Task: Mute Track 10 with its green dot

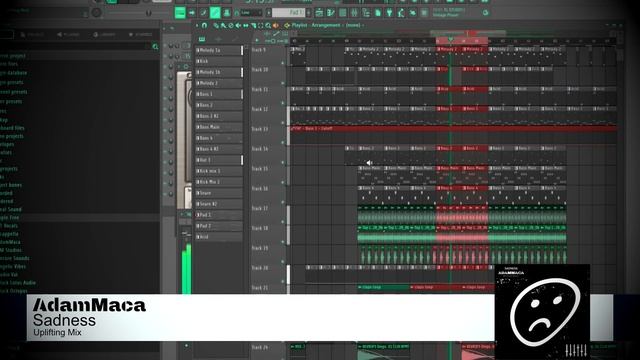Action: (x=282, y=83)
